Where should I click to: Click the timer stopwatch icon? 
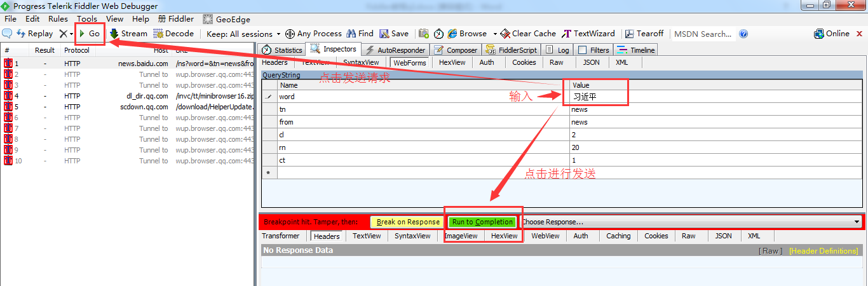(x=438, y=34)
